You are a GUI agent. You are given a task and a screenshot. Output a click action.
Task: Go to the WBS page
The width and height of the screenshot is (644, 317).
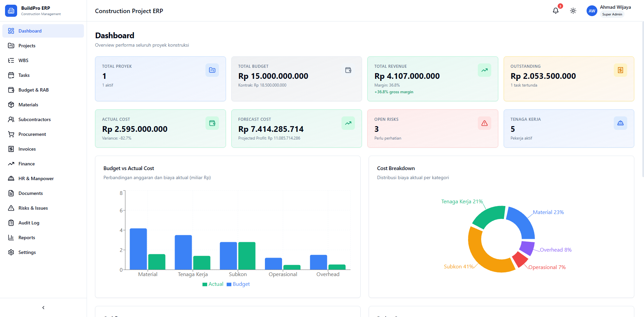(x=24, y=60)
